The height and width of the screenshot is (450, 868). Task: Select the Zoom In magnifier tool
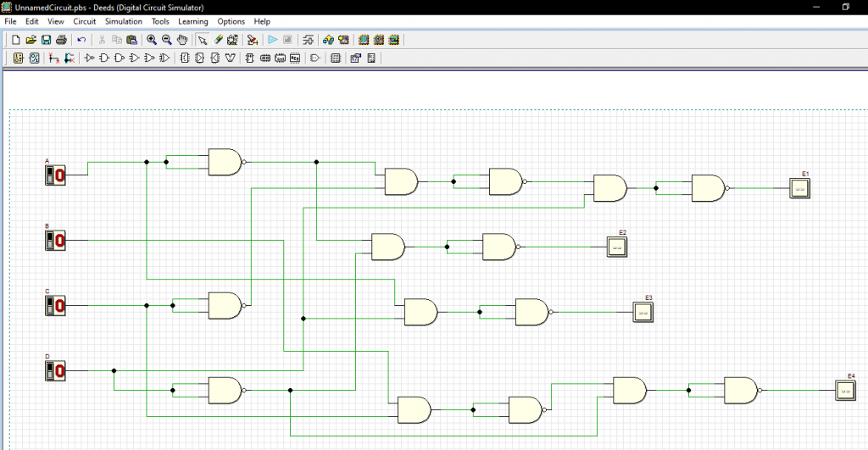pyautogui.click(x=151, y=40)
